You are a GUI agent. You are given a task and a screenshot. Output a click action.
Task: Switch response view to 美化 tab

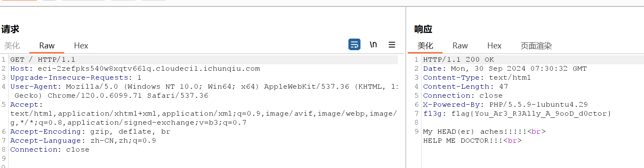pyautogui.click(x=425, y=45)
